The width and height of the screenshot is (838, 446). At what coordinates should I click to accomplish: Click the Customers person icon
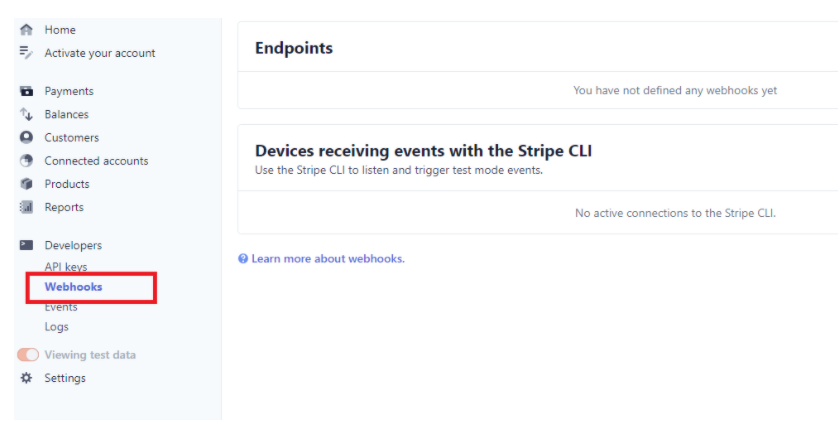[x=26, y=137]
